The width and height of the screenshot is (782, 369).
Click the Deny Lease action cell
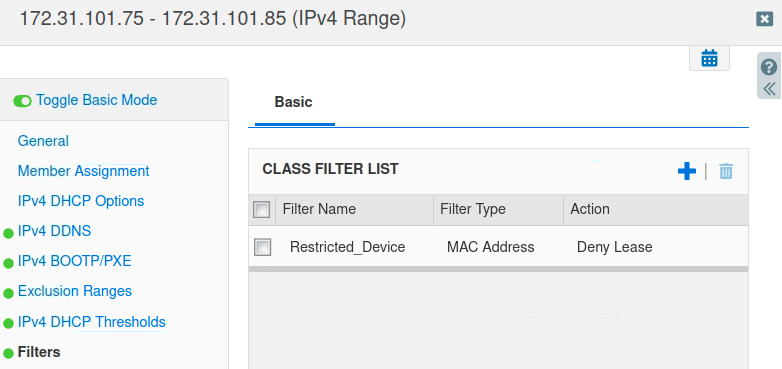tap(614, 247)
